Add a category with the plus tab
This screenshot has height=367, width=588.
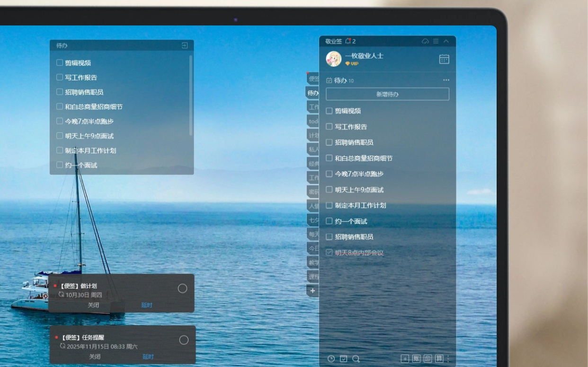[312, 290]
